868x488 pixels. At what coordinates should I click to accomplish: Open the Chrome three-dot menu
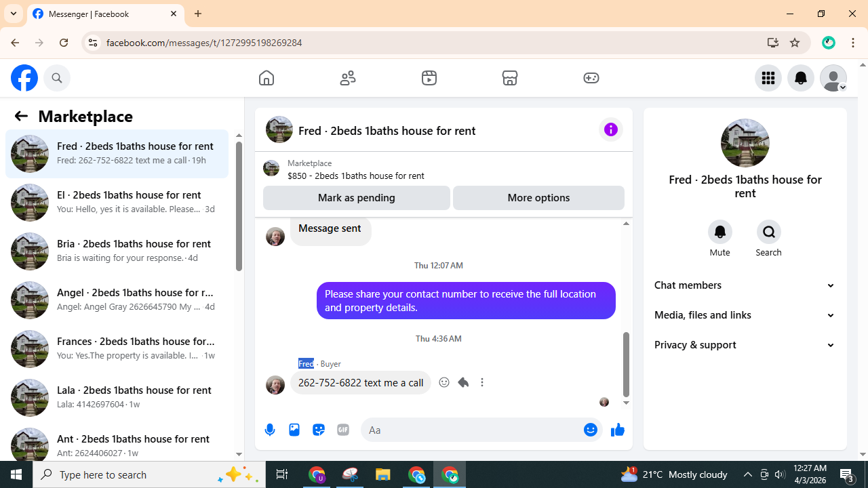click(853, 43)
